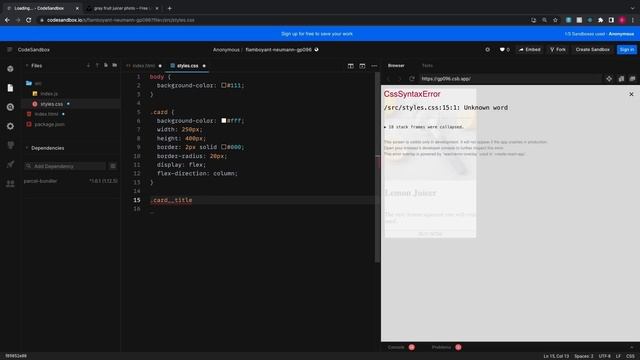Viewport: 640px width, 360px height.
Task: Click the preview layout toggle icon
Action: (362, 66)
